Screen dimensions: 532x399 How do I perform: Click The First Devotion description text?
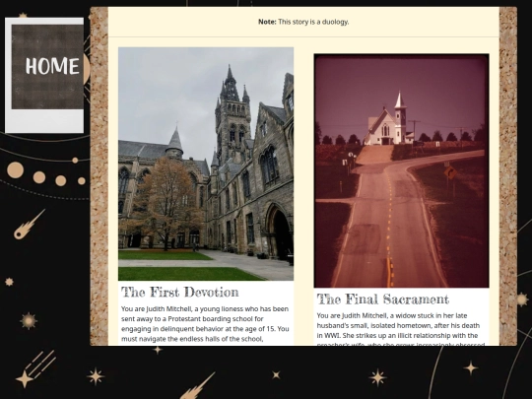(205, 324)
